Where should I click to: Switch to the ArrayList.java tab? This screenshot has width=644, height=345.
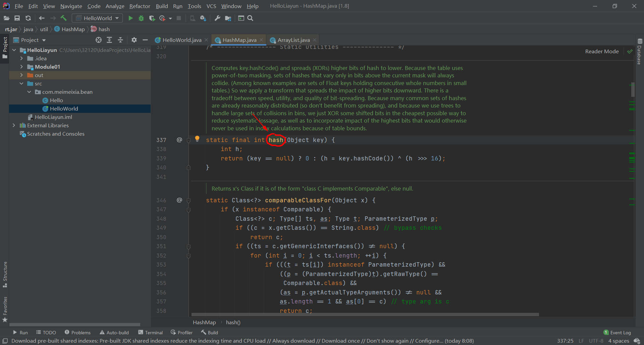point(293,40)
